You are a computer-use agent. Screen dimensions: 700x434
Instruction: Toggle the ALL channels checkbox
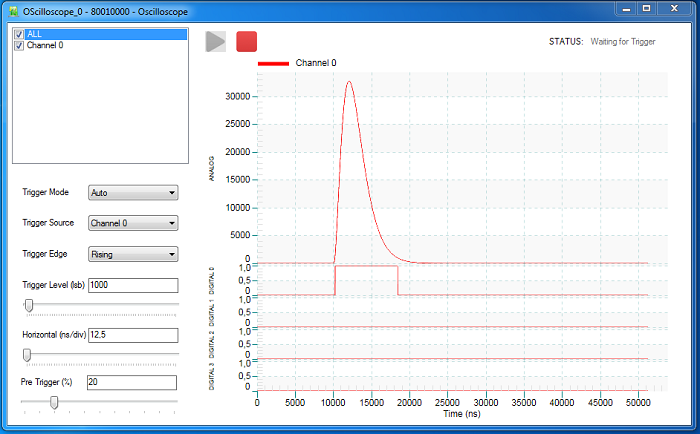[19, 34]
